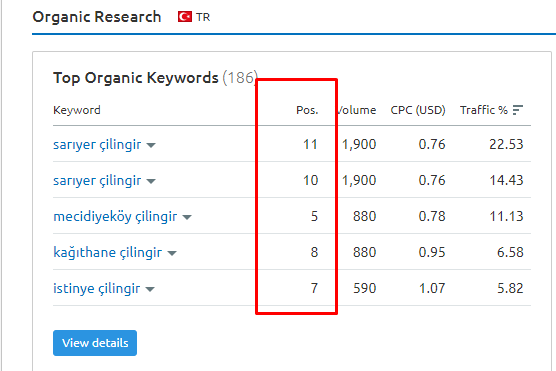Click the CPC (USD) column header
The height and width of the screenshot is (371, 556).
point(418,110)
